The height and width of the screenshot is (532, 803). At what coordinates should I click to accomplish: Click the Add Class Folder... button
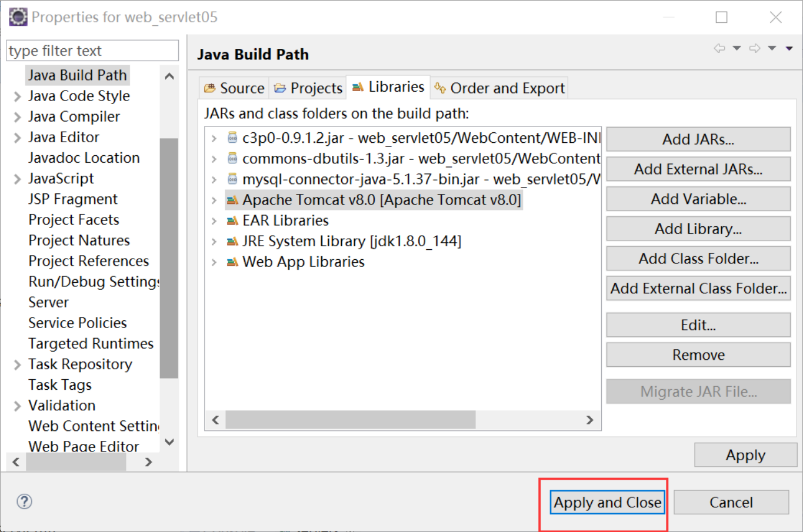click(698, 259)
